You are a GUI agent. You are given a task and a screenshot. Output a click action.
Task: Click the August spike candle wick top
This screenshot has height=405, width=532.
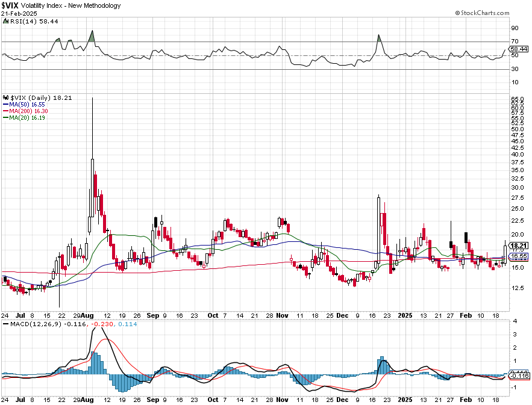point(92,98)
